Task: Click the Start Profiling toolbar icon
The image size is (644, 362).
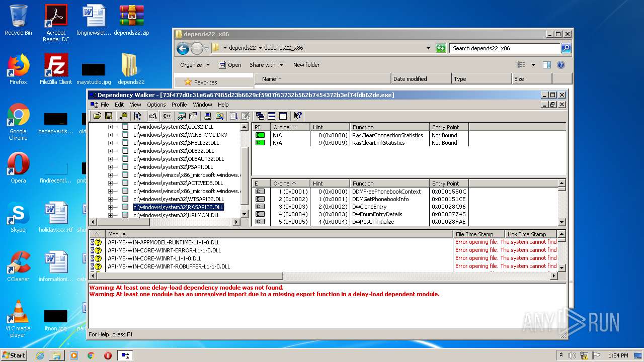Action: point(234,116)
